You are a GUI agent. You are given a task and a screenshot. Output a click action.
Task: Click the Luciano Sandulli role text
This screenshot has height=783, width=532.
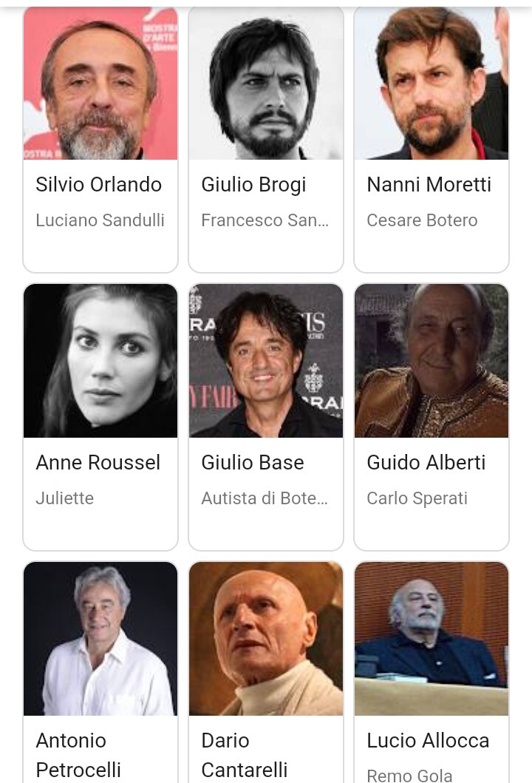pos(100,220)
